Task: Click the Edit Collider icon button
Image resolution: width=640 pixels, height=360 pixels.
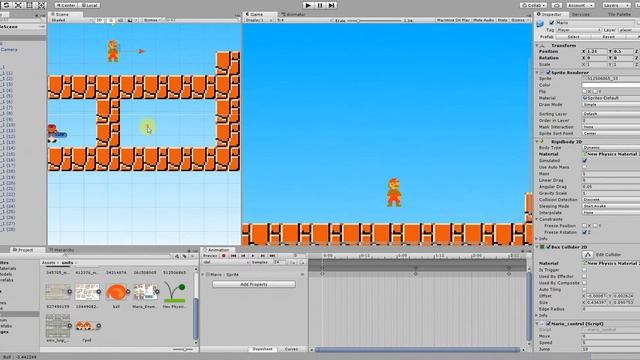Action: pyautogui.click(x=587, y=255)
